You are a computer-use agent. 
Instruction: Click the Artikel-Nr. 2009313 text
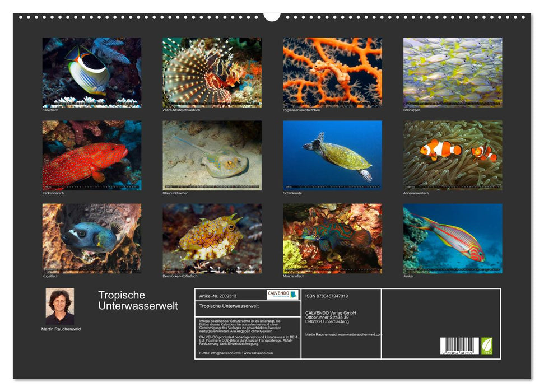click(x=218, y=296)
